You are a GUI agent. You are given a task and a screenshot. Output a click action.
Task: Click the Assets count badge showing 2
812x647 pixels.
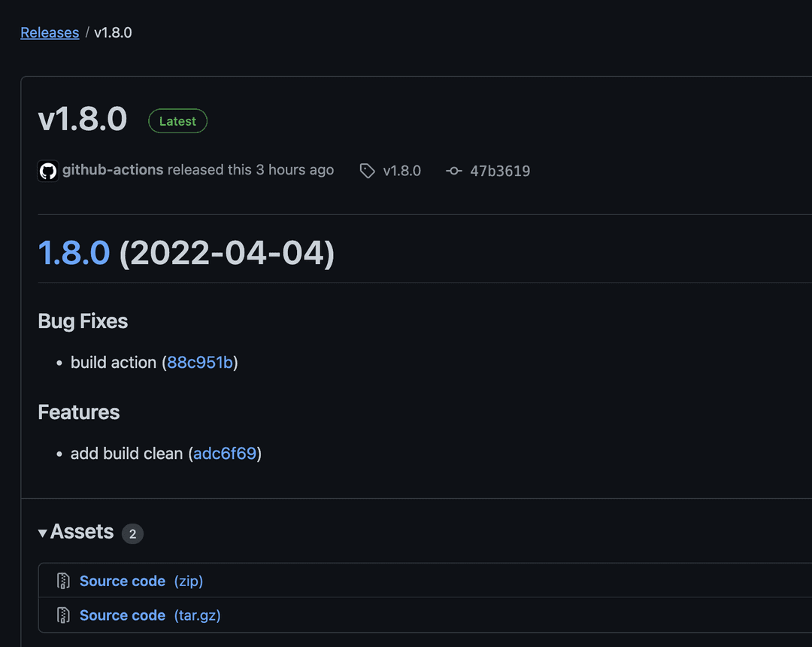(132, 533)
